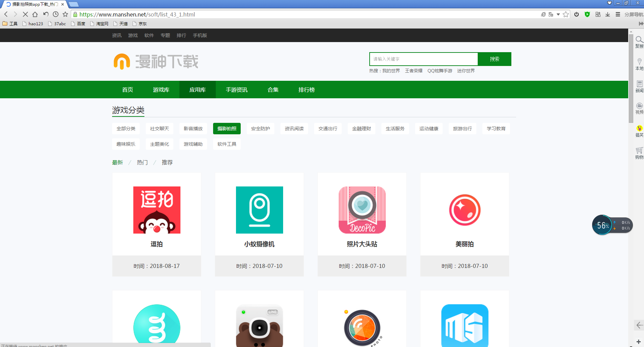The width and height of the screenshot is (644, 347).
Task: Click the 分屏导航 split-screen navigation button
Action: 634,14
